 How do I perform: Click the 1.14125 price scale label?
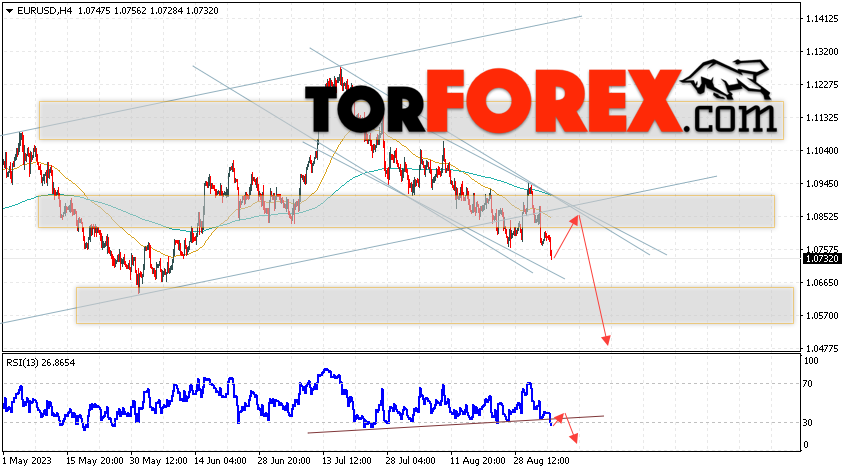(822, 19)
